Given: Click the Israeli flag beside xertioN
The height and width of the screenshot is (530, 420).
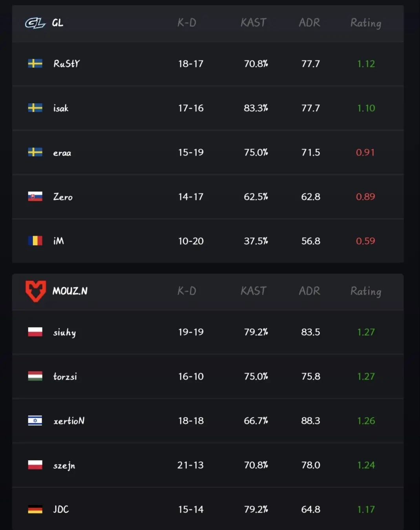Looking at the screenshot, I should coord(35,421).
